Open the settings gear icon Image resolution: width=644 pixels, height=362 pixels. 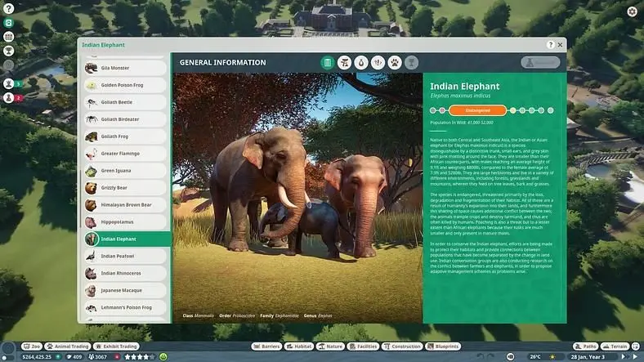pyautogui.click(x=632, y=11)
